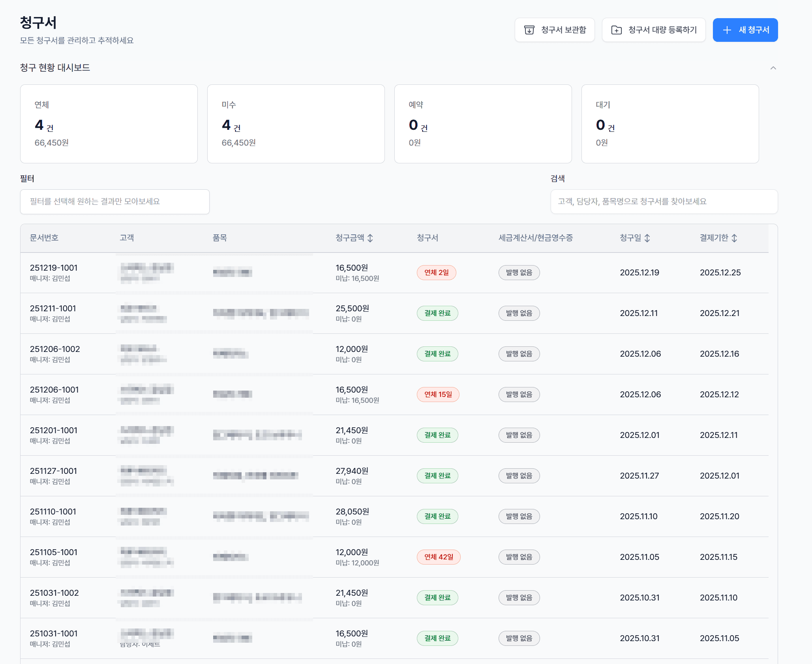The height and width of the screenshot is (664, 812).
Task: Click the plus icon on 새 청구서
Action: click(727, 30)
